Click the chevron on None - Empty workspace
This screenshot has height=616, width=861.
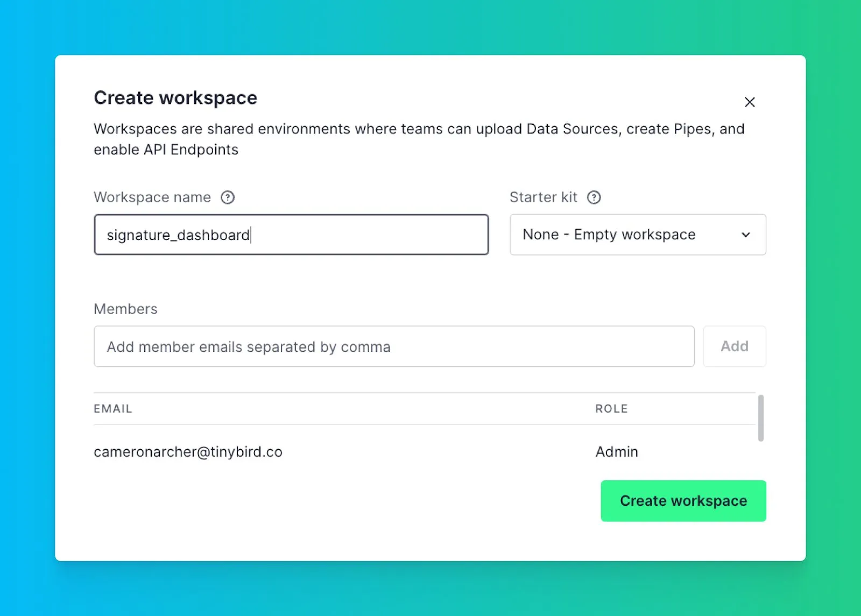tap(746, 235)
